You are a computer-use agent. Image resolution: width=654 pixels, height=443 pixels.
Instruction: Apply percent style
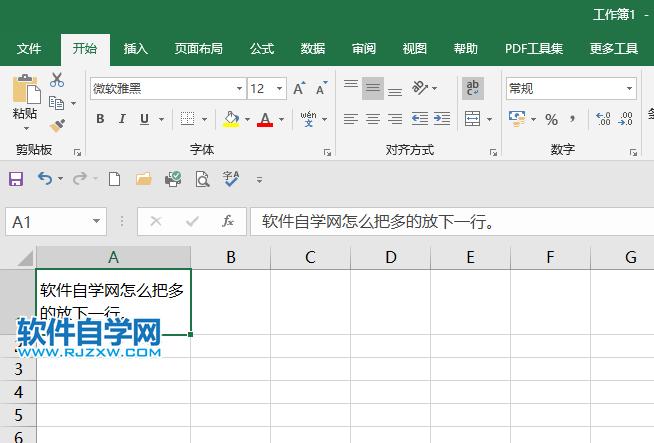(551, 120)
